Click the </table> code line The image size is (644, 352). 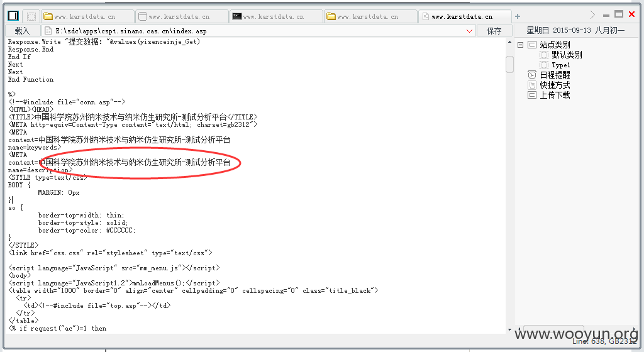click(23, 321)
